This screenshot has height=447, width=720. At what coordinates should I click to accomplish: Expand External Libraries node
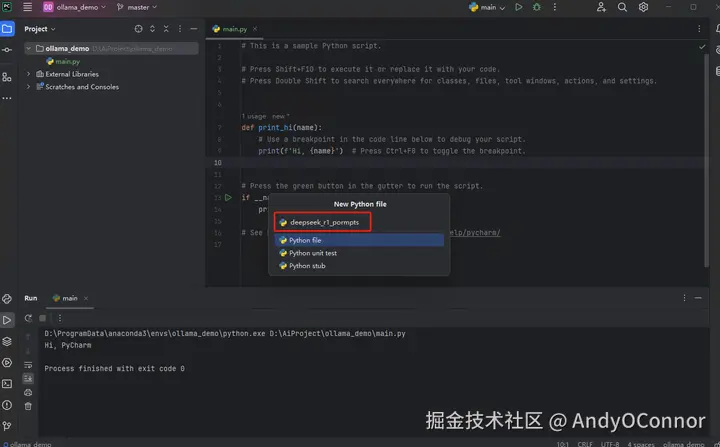coord(28,74)
